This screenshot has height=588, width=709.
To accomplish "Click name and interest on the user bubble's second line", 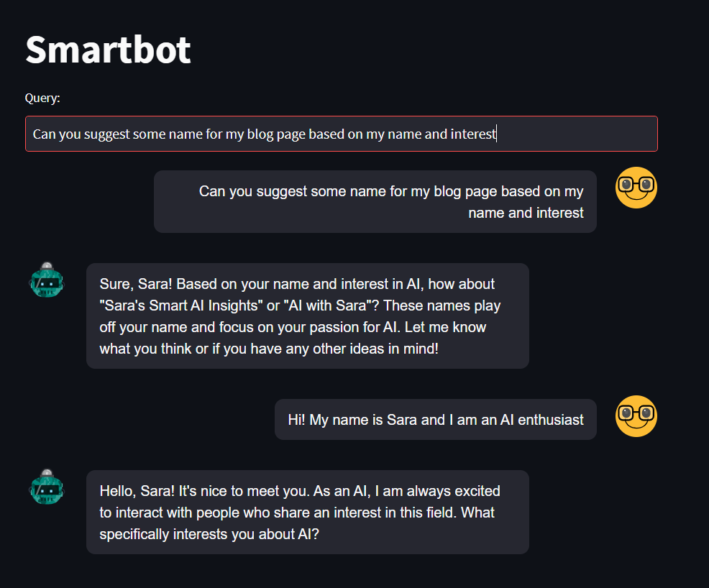I will (x=526, y=213).
